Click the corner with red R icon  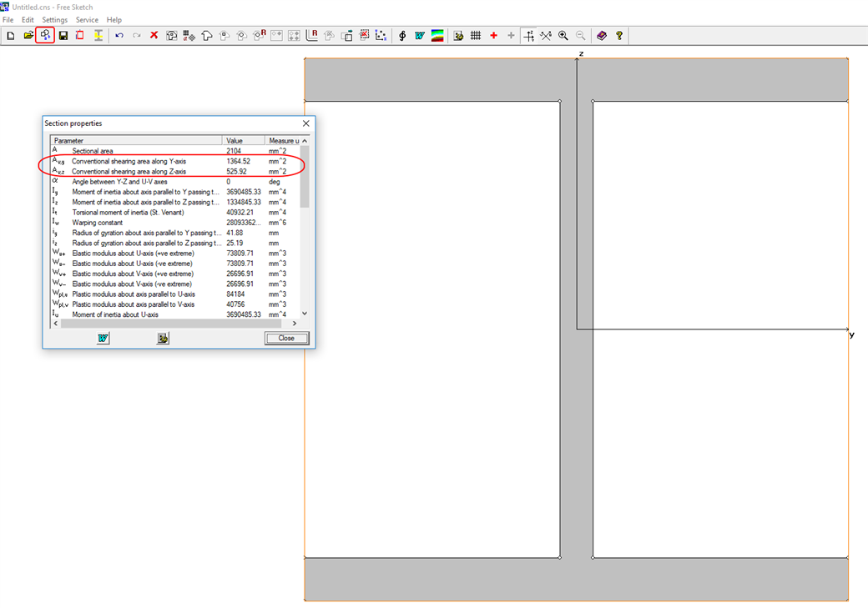(311, 35)
